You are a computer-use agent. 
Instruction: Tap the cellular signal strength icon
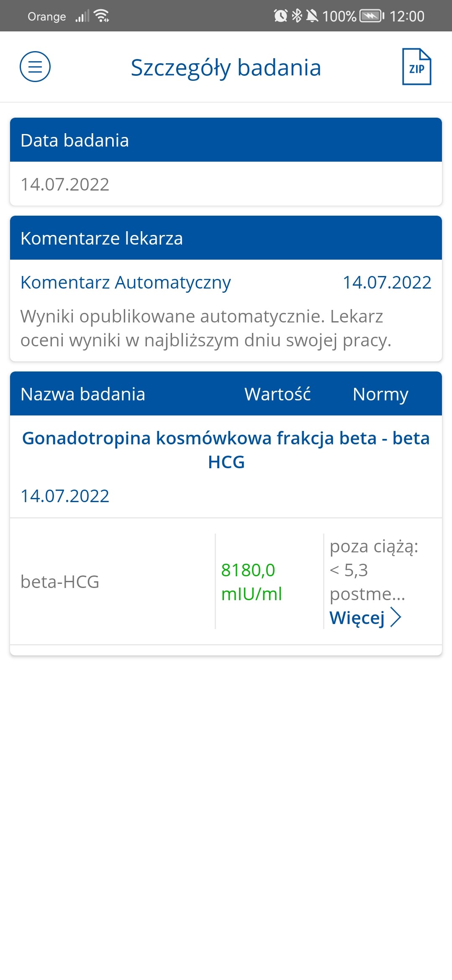[x=82, y=16]
